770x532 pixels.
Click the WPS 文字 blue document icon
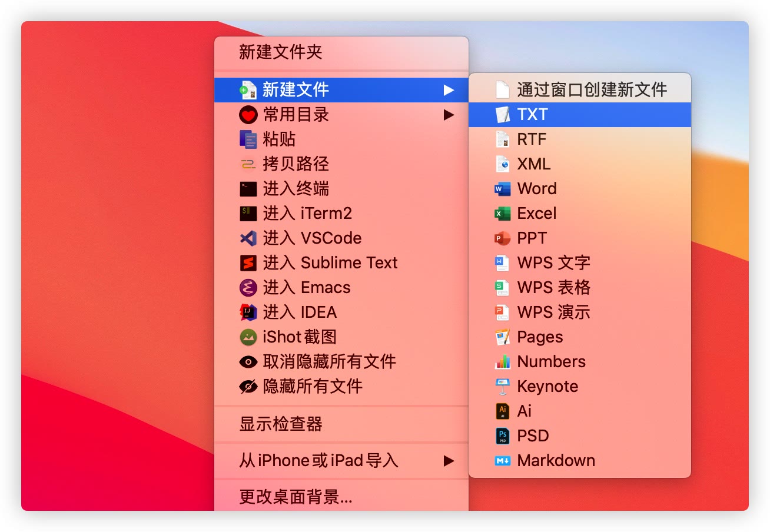(502, 263)
